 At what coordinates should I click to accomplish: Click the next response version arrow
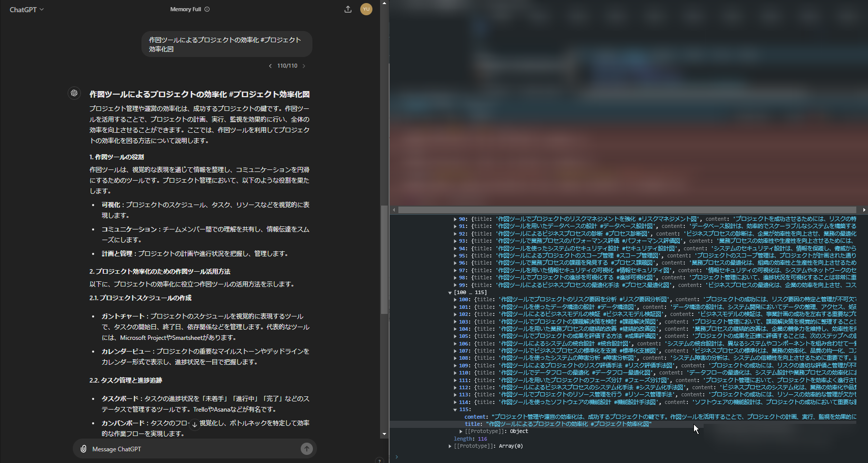304,66
